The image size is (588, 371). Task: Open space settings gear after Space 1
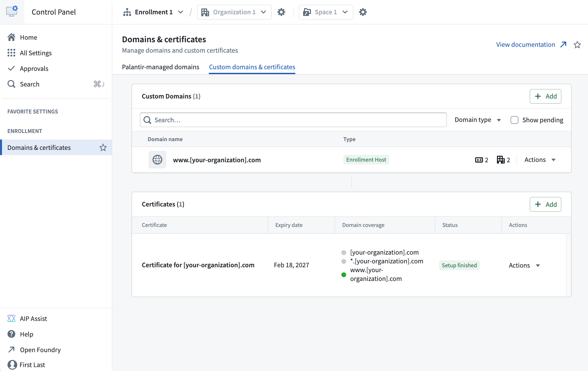[363, 12]
